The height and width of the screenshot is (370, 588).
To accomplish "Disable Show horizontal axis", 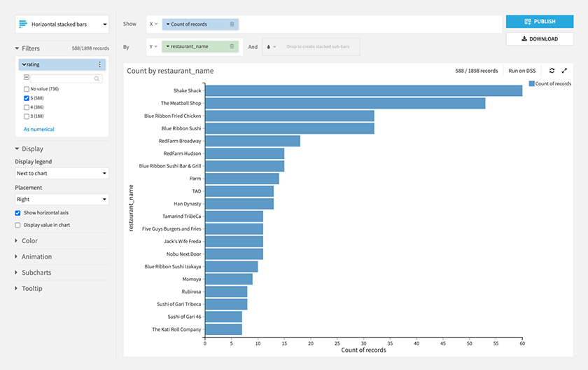I will 17,213.
